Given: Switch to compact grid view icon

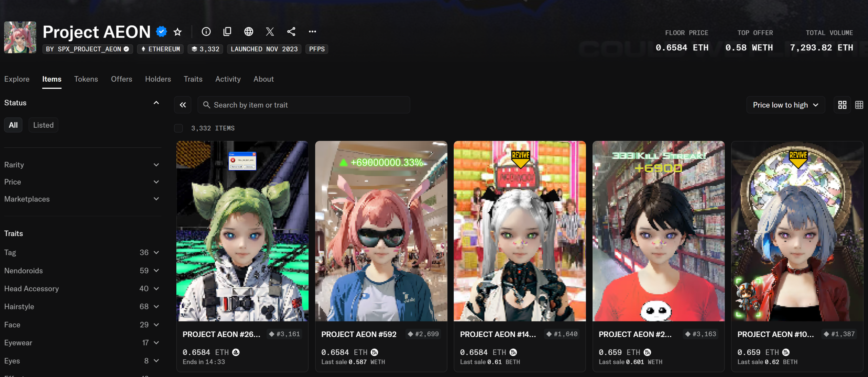Looking at the screenshot, I should pos(859,105).
